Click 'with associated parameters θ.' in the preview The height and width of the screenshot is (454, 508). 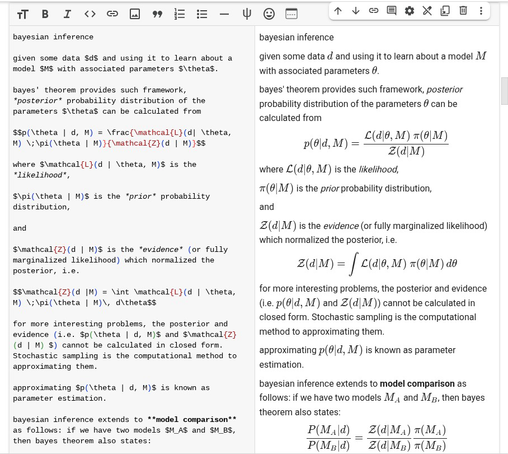pyautogui.click(x=319, y=71)
